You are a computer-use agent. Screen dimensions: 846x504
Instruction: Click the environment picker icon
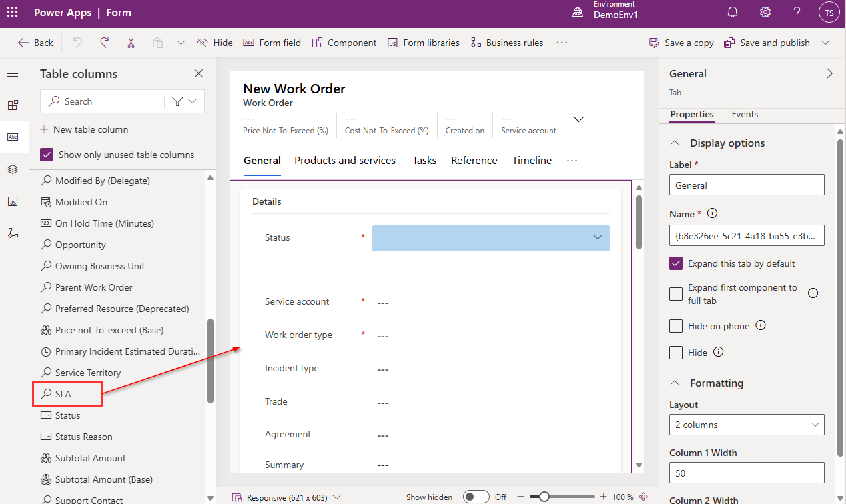tap(578, 13)
